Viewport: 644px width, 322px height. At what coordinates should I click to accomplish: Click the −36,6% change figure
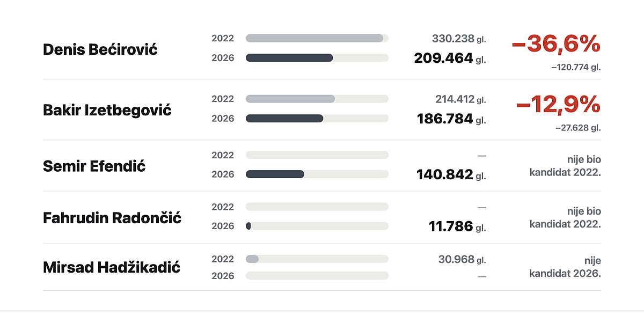(x=556, y=43)
